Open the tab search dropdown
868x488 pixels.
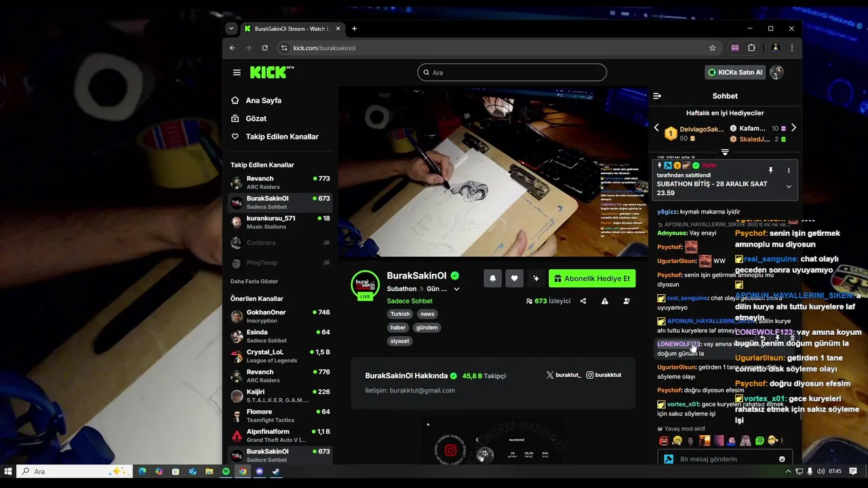pos(231,28)
